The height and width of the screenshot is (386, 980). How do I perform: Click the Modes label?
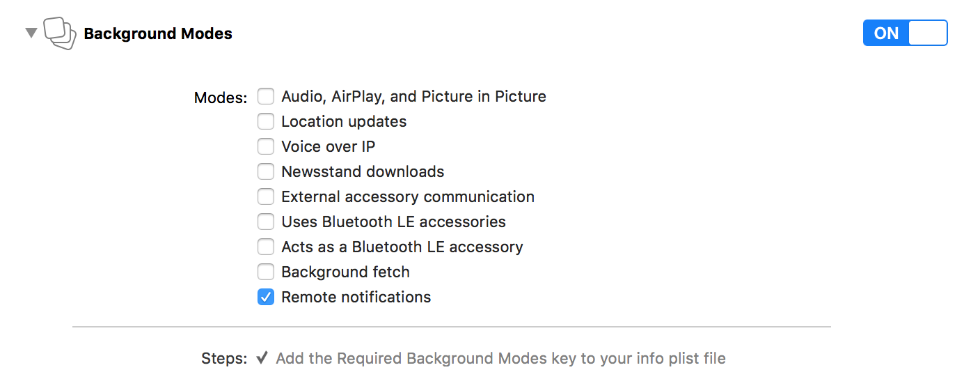(x=220, y=98)
